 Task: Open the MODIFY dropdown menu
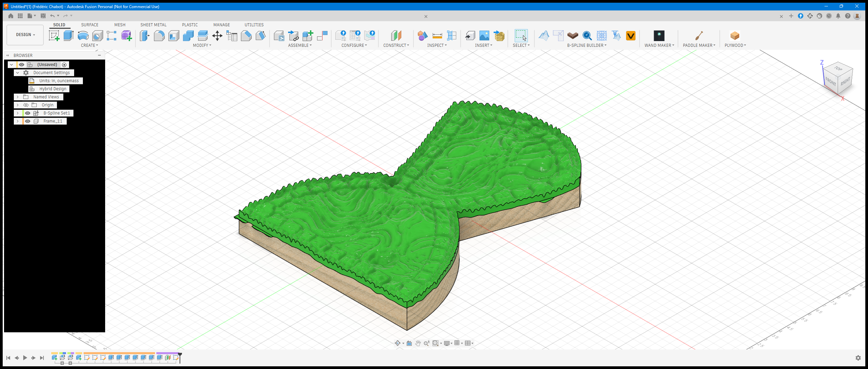202,45
